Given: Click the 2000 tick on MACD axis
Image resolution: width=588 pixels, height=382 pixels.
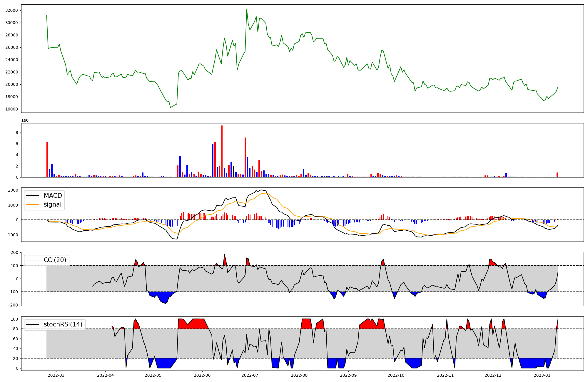Looking at the screenshot, I should [13, 190].
